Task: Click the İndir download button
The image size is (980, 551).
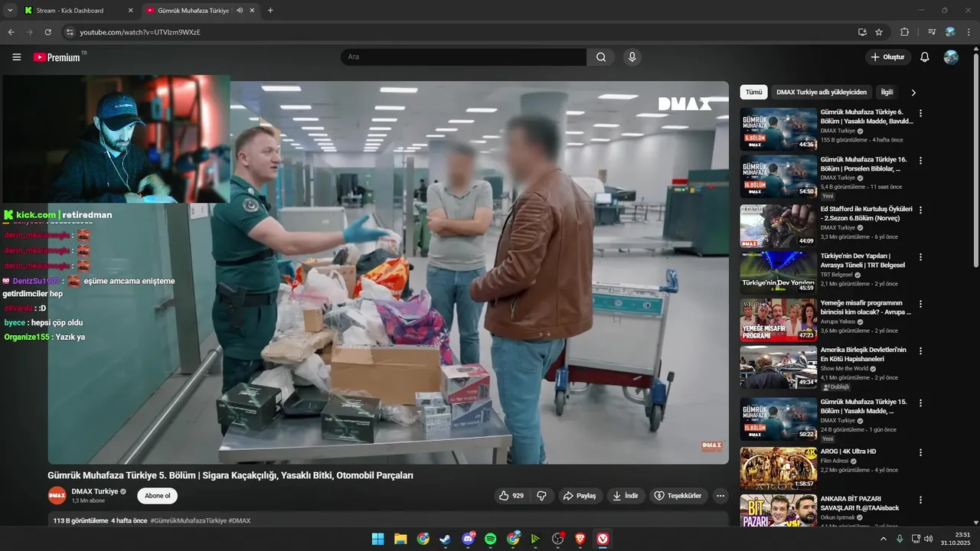Action: click(626, 496)
